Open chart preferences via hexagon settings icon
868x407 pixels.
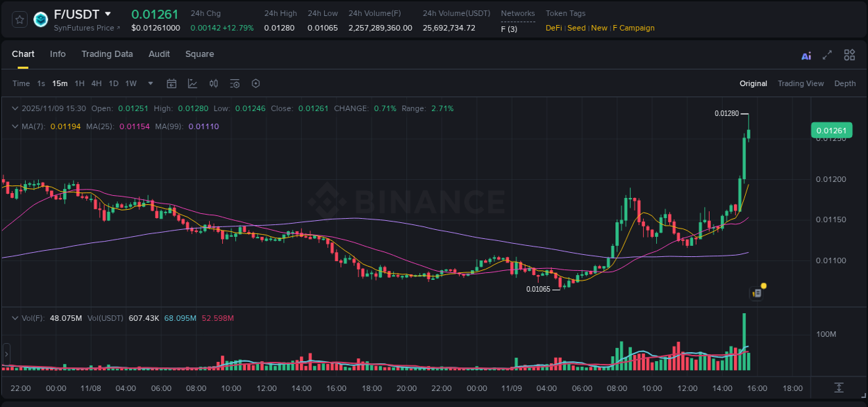click(x=255, y=83)
